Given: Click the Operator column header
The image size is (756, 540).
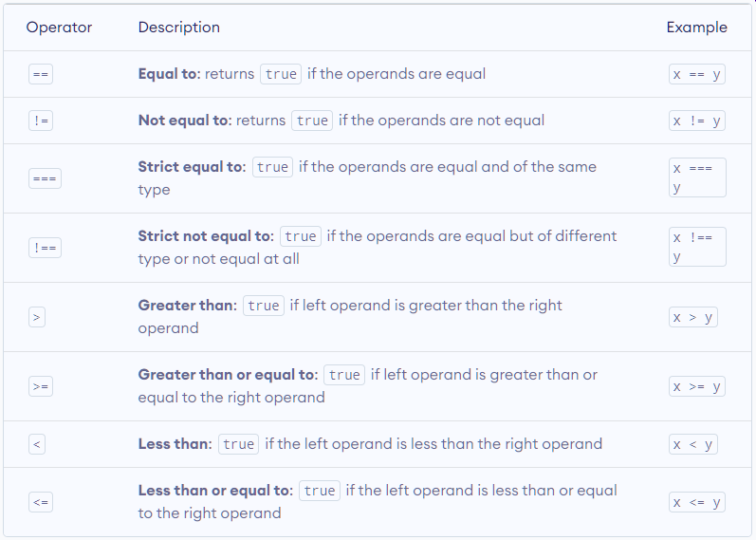Looking at the screenshot, I should pos(59,28).
